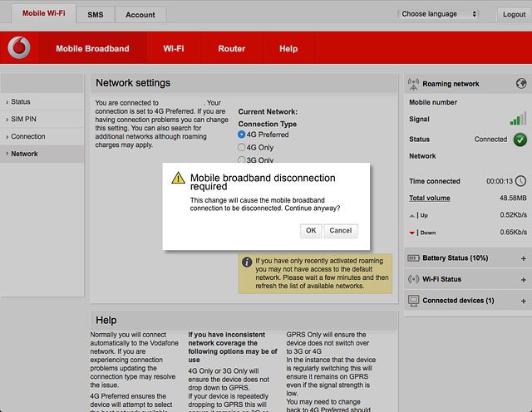Select the 3G Only radio button
This screenshot has width=532, height=412.
click(241, 159)
